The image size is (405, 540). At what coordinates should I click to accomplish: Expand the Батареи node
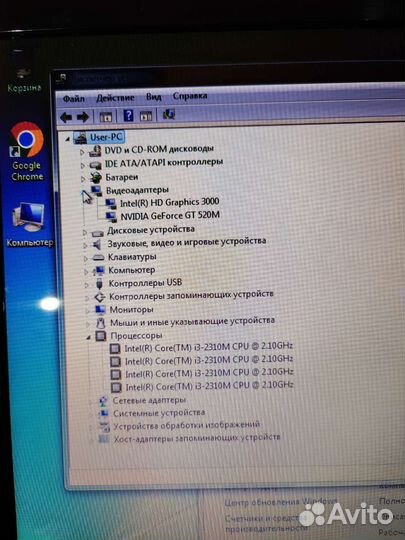click(83, 179)
